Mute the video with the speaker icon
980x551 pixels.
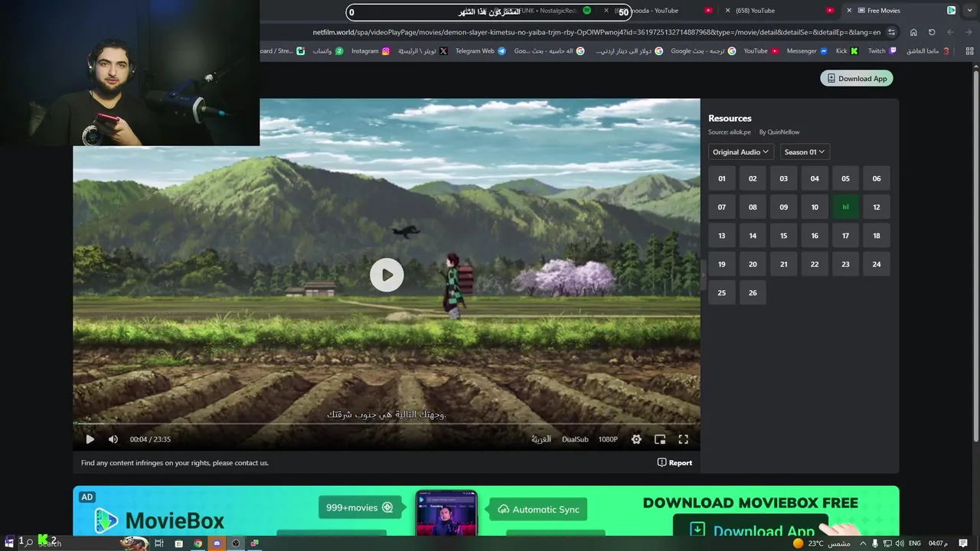[113, 439]
